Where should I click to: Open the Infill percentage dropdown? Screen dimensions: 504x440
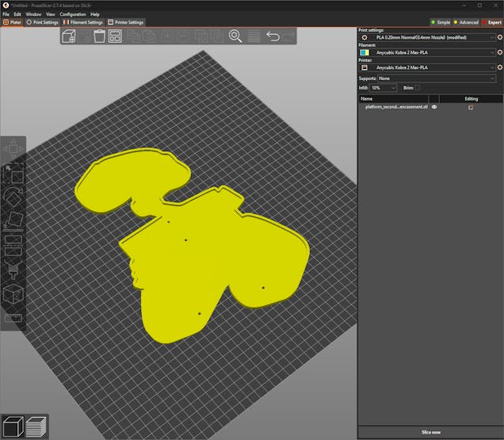[x=384, y=87]
